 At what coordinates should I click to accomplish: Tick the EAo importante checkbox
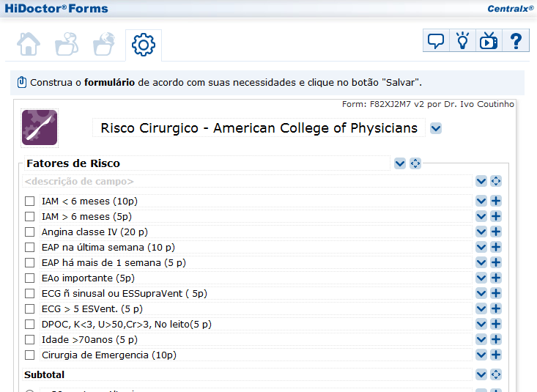(30, 278)
